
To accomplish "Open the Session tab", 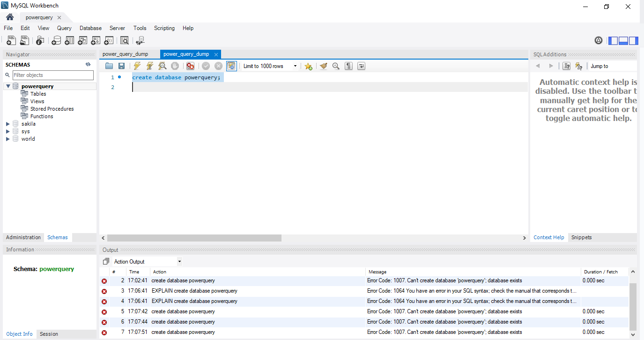I will 49,334.
